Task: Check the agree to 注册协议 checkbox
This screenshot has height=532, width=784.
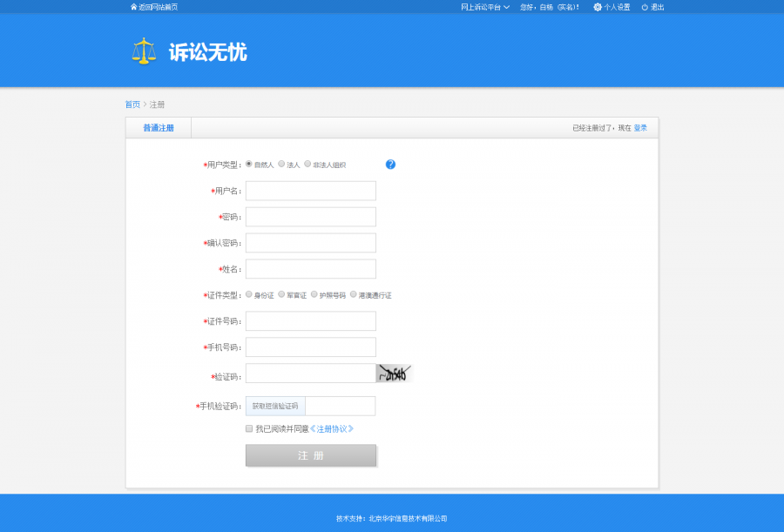Action: [249, 428]
